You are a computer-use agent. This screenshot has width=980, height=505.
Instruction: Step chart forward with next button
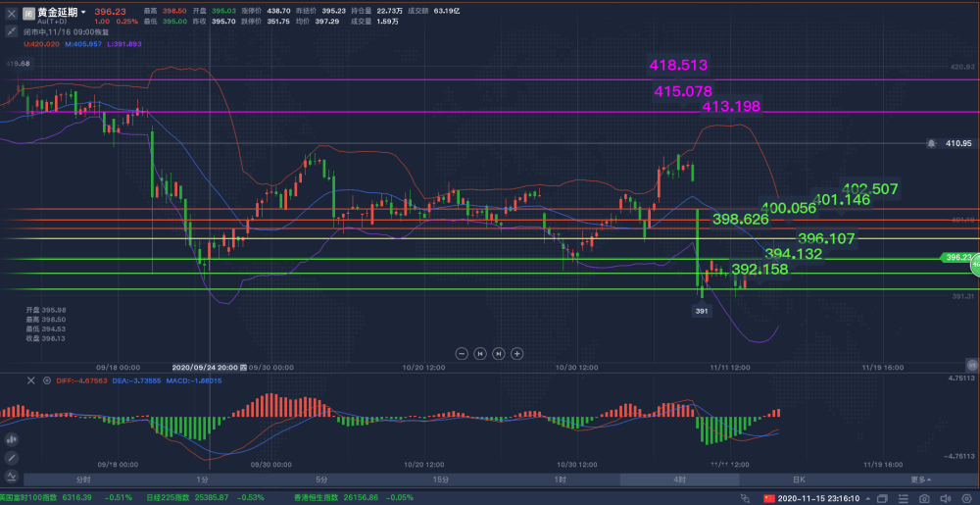click(499, 353)
